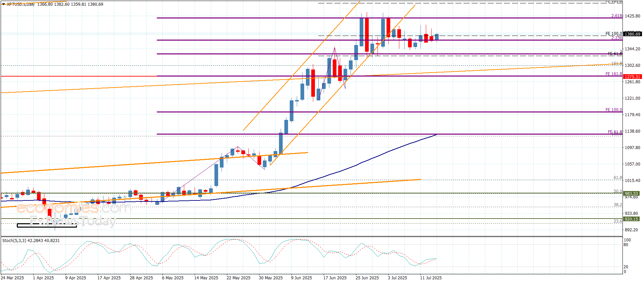
Task: Select the XPTUSD.s,Daily chart title
Action: tap(21, 4)
